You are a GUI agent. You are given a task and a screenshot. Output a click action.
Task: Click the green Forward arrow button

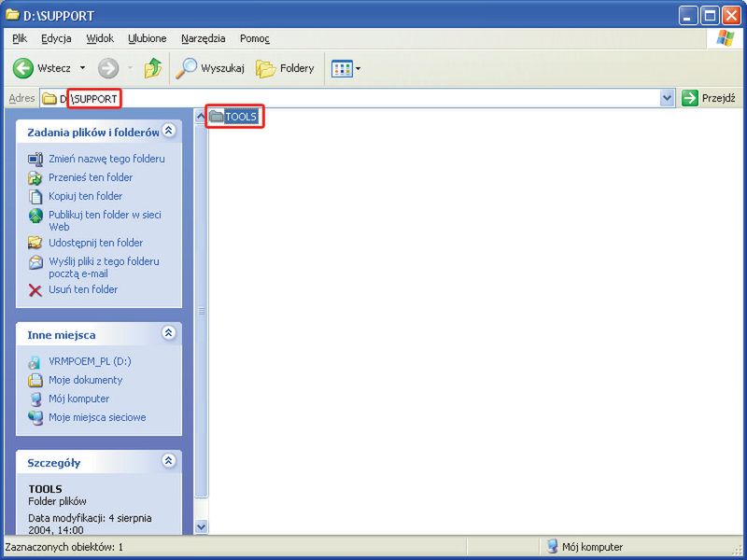[108, 68]
